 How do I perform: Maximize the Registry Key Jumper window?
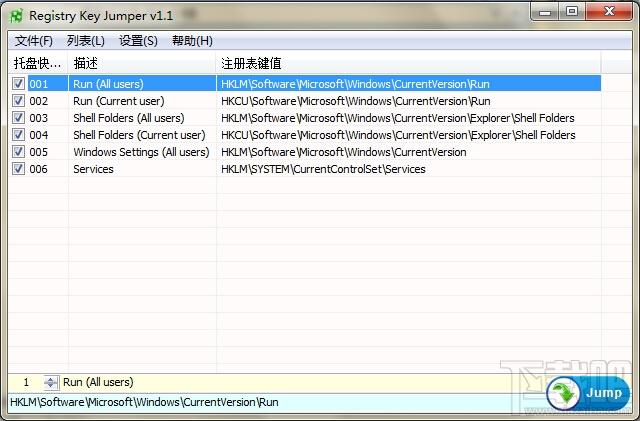(572, 11)
